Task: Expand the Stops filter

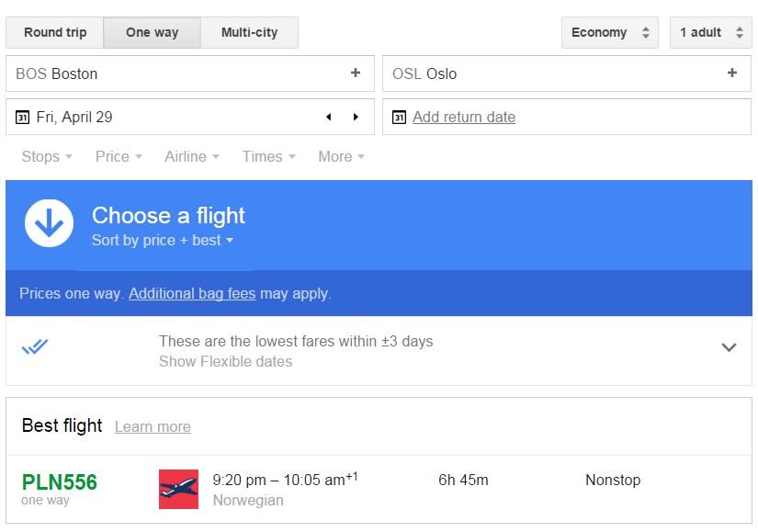Action: 47,156
